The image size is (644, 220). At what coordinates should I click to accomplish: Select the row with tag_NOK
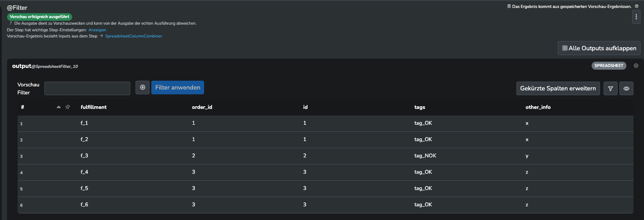pyautogui.click(x=326, y=156)
